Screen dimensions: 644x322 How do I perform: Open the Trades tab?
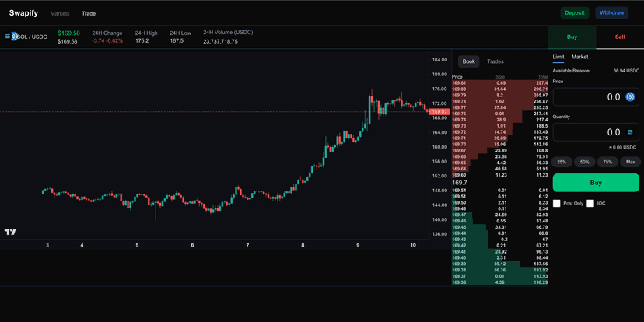(x=495, y=61)
